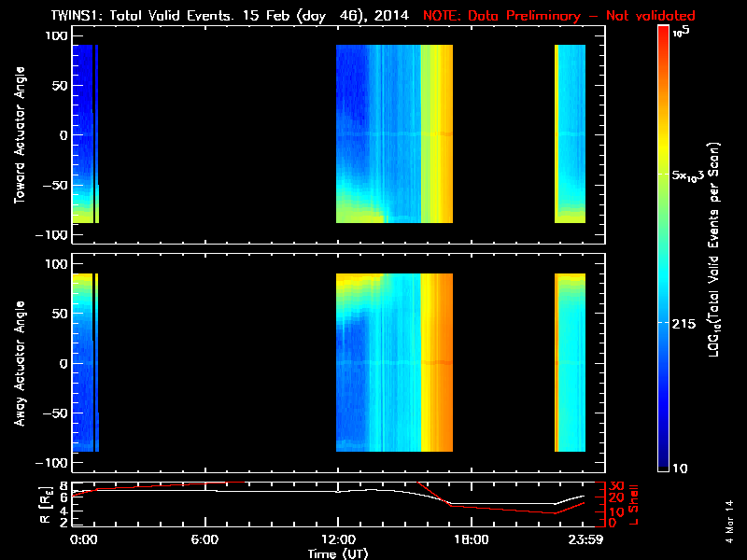
Task: Click the late-evening cyan block in Away panel
Action: 571,362
